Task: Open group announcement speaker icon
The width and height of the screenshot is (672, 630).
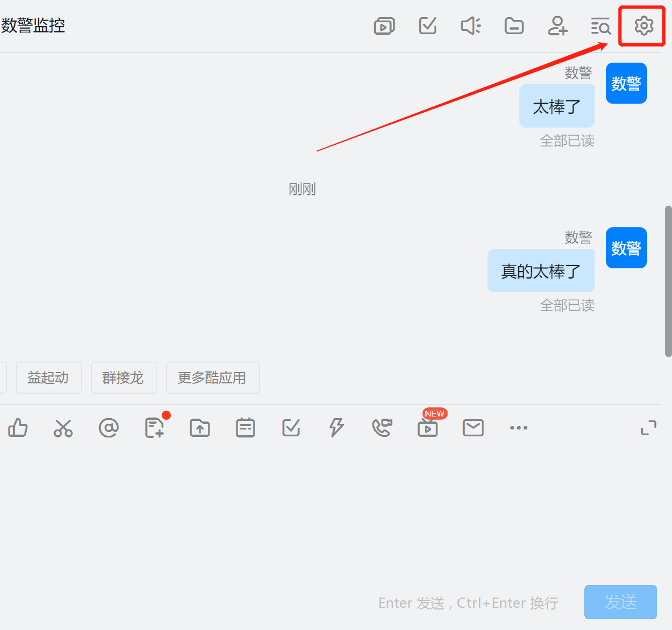Action: (470, 26)
